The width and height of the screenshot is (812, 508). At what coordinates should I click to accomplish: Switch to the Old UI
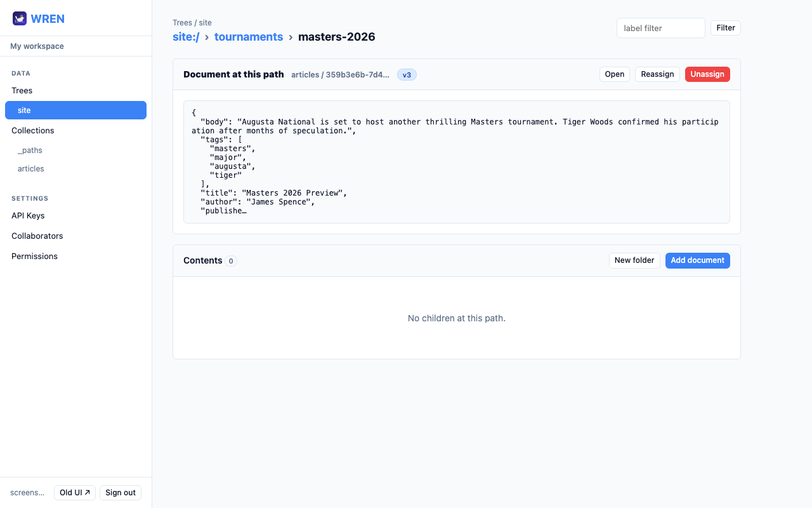click(74, 492)
